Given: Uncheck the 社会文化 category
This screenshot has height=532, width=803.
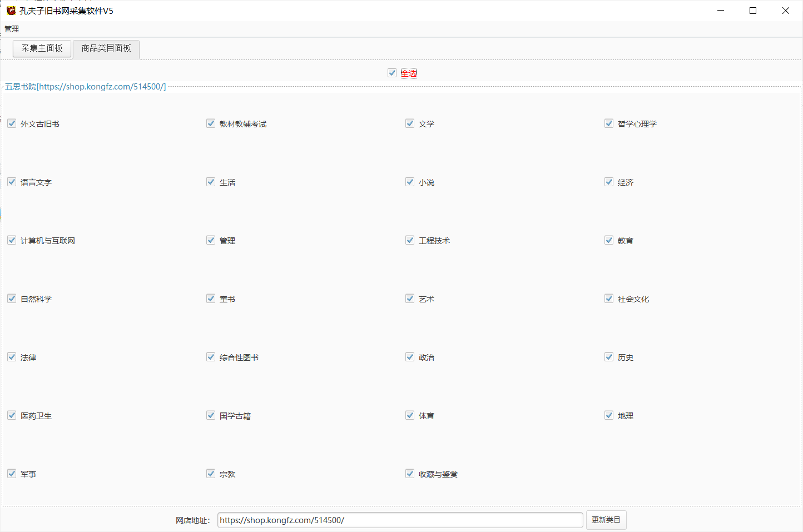Looking at the screenshot, I should click(x=609, y=299).
